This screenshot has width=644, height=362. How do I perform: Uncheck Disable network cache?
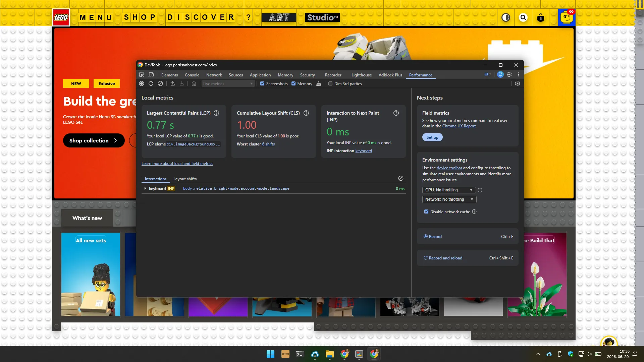[426, 212]
